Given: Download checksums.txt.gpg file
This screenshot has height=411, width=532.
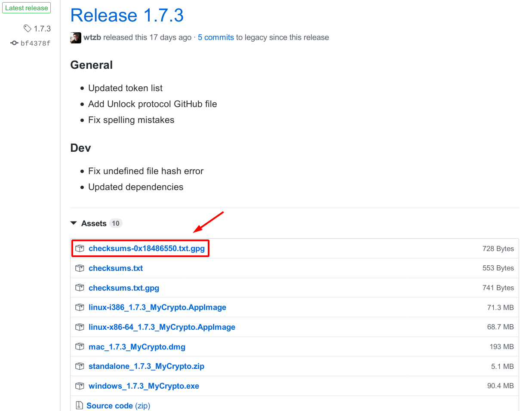Looking at the screenshot, I should tap(124, 288).
